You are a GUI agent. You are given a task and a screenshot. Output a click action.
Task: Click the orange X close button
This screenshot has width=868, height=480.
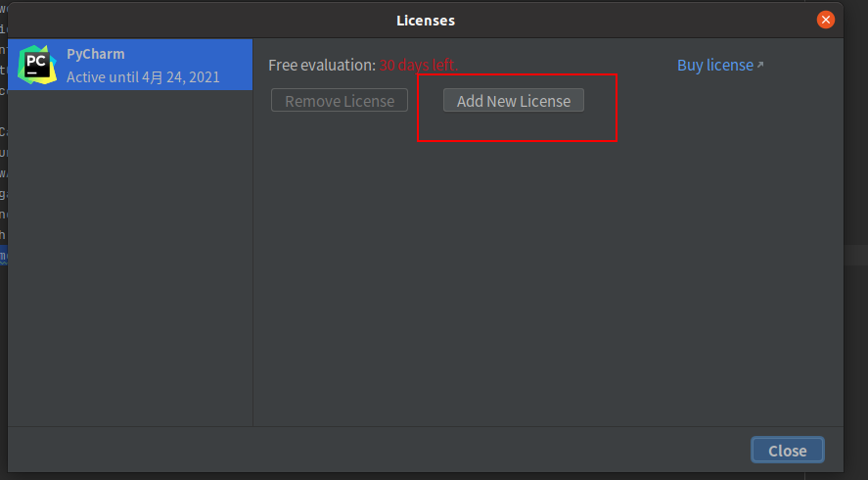click(x=825, y=20)
